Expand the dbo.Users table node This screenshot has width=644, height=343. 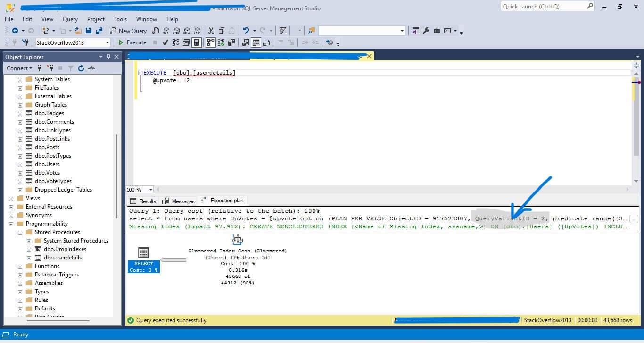tap(20, 164)
